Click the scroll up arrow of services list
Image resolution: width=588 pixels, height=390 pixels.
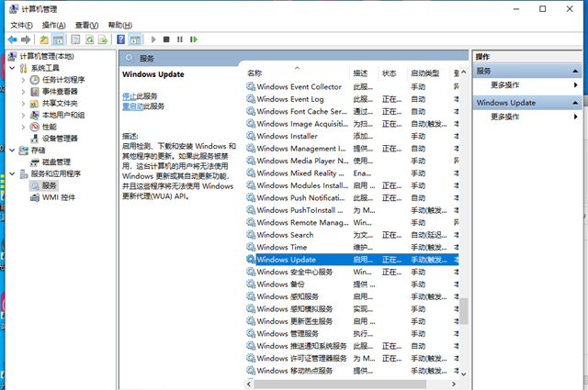click(x=464, y=72)
